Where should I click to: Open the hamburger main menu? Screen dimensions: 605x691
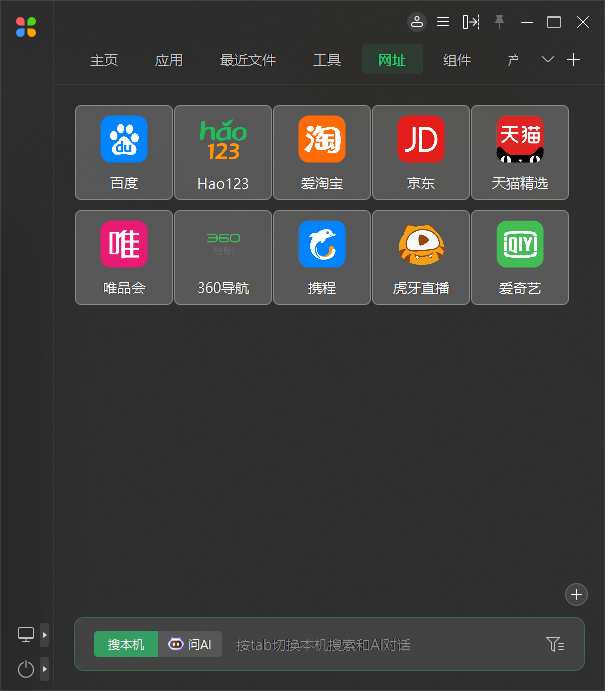[x=443, y=22]
